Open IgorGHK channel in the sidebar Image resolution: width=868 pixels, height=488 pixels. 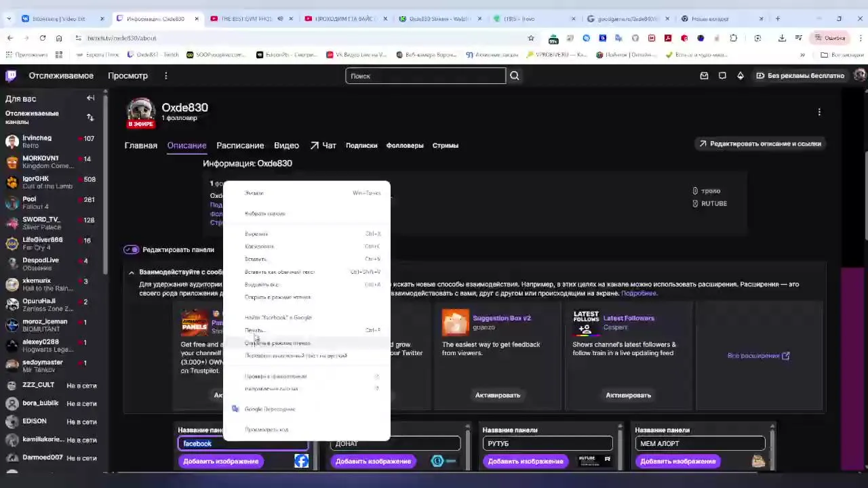[x=51, y=182]
